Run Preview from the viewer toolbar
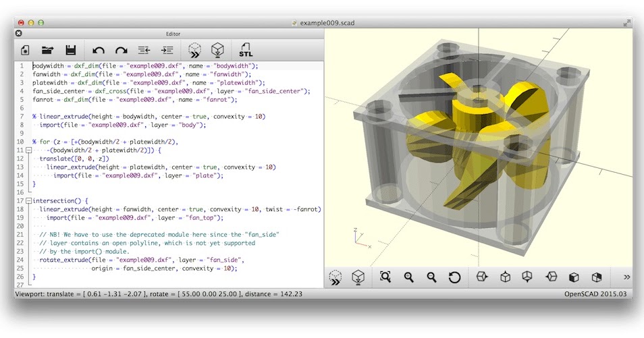This screenshot has width=644, height=338. pyautogui.click(x=336, y=277)
